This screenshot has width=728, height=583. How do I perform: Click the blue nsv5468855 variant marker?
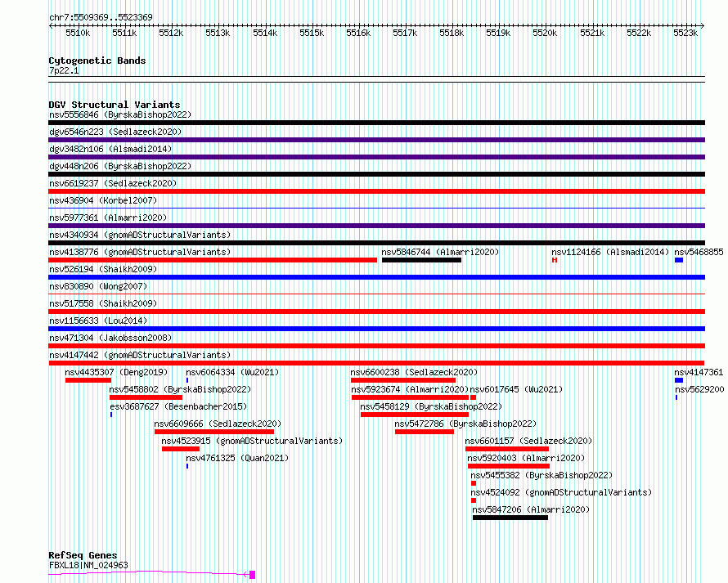pyautogui.click(x=679, y=260)
